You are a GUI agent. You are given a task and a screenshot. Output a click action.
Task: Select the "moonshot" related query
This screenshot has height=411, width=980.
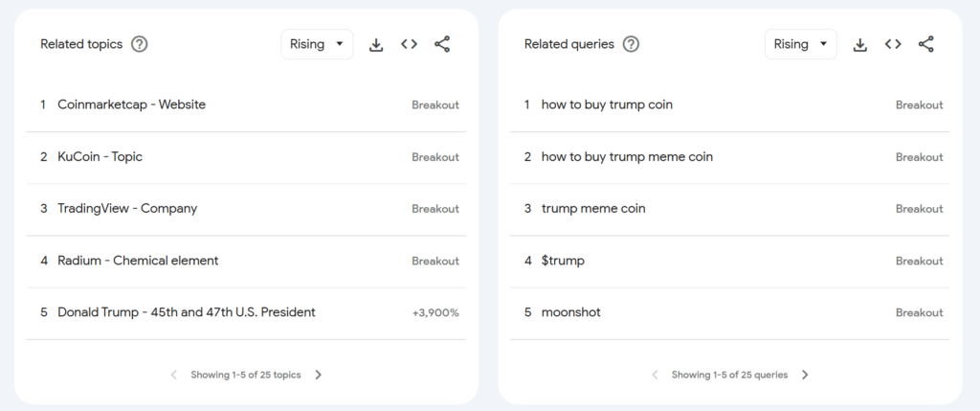(x=571, y=312)
